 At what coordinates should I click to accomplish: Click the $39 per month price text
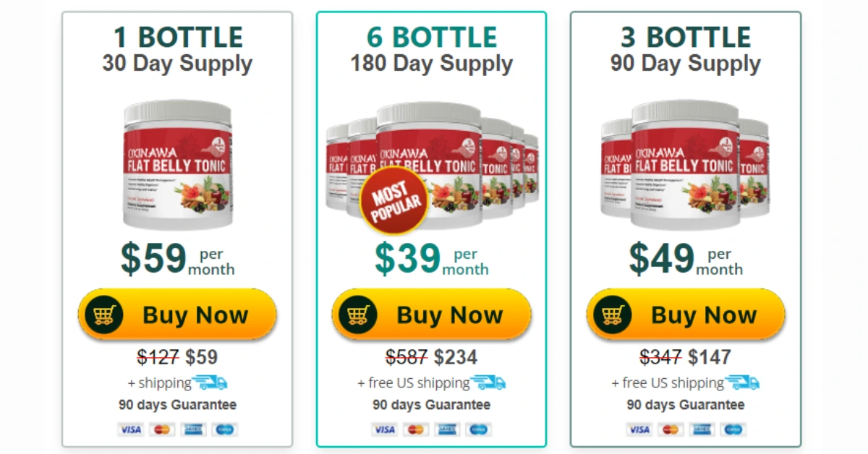(x=432, y=260)
